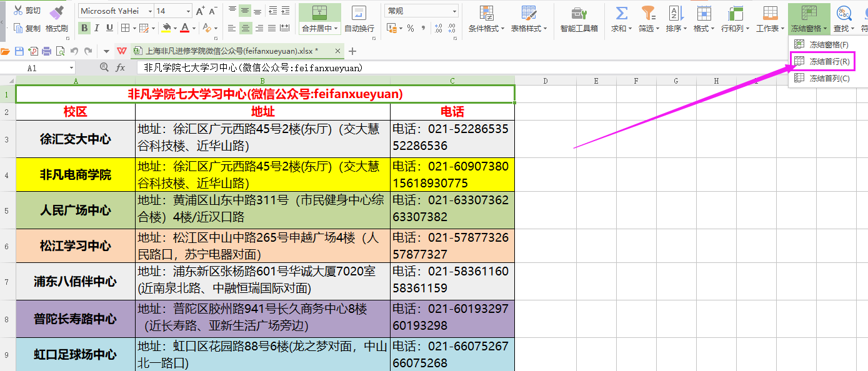Click the Filter (筛选) funnel icon
Screen dimensions: 868x371
(x=649, y=13)
